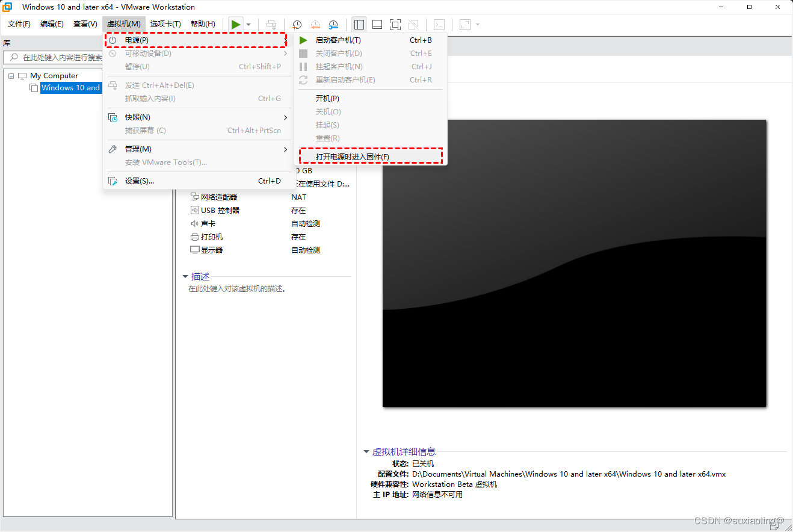The height and width of the screenshot is (532, 793).
Task: Click the green start-guest triangle icon in submenu
Action: point(303,40)
